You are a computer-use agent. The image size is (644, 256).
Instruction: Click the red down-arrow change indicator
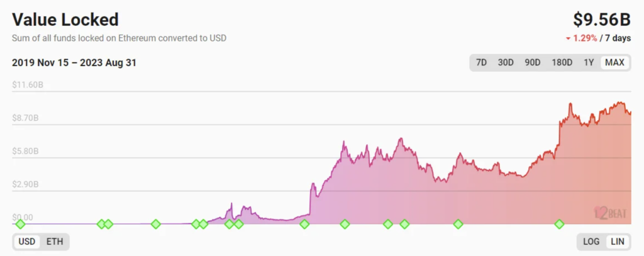coord(568,38)
